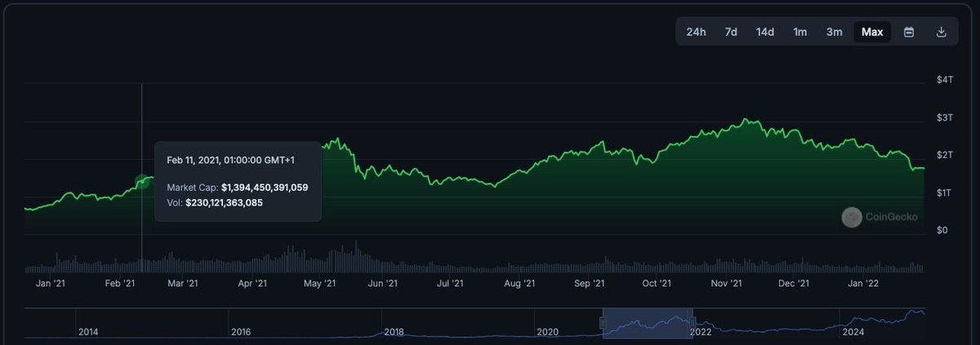This screenshot has width=980, height=345.
Task: Click the Apr '21 axis label
Action: pos(252,283)
